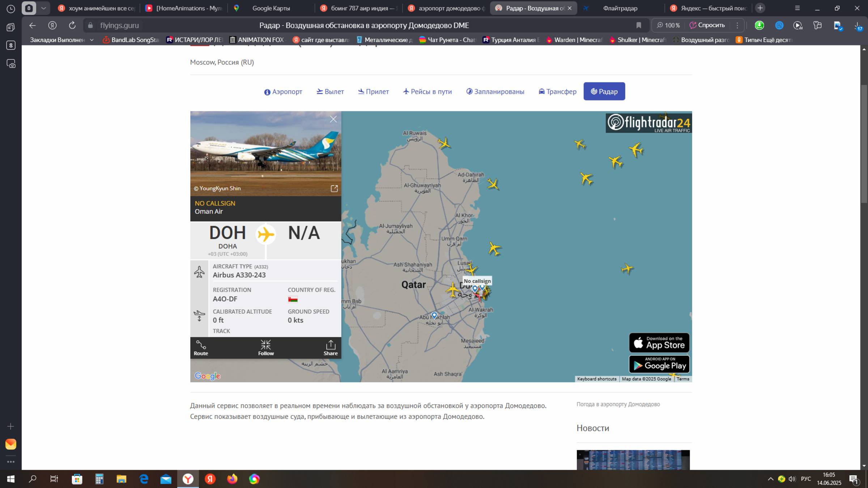Open File Explorer from taskbar
This screenshot has height=488, width=868.
point(122,479)
